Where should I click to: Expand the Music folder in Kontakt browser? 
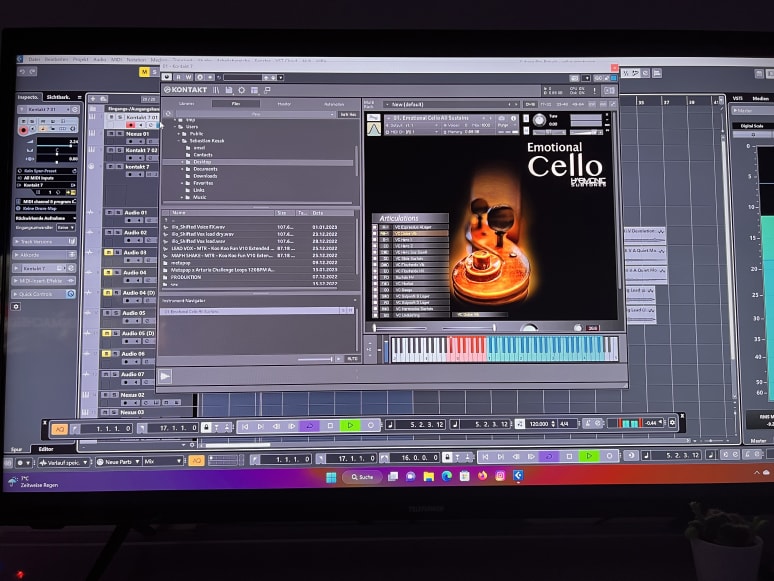point(183,197)
